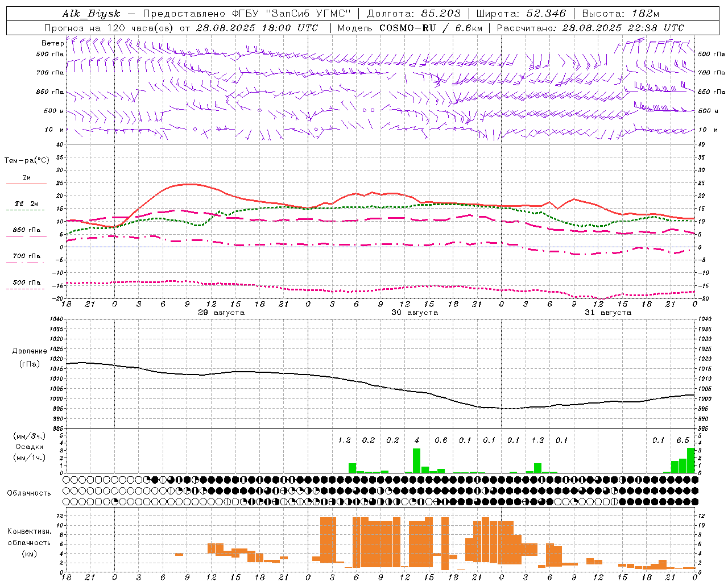Click the Осадки precipitation label
Image resolution: width=728 pixels, height=582 pixels.
30,447
